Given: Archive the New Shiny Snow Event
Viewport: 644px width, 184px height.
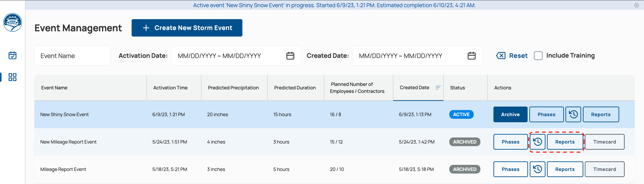Looking at the screenshot, I should click(x=510, y=114).
